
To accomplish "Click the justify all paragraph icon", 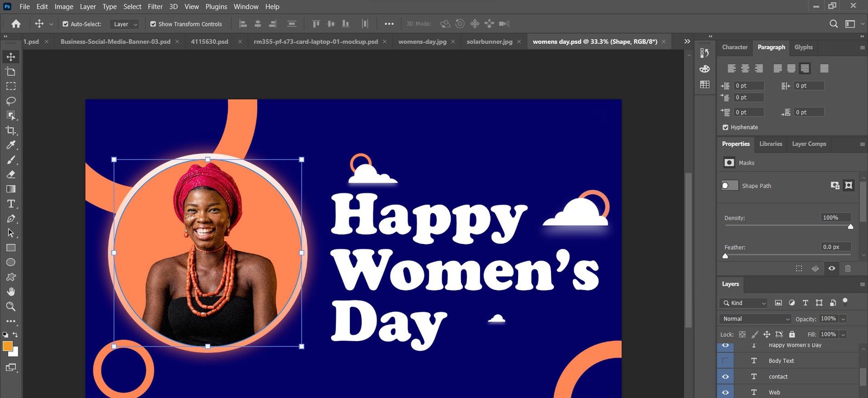I will tap(825, 68).
